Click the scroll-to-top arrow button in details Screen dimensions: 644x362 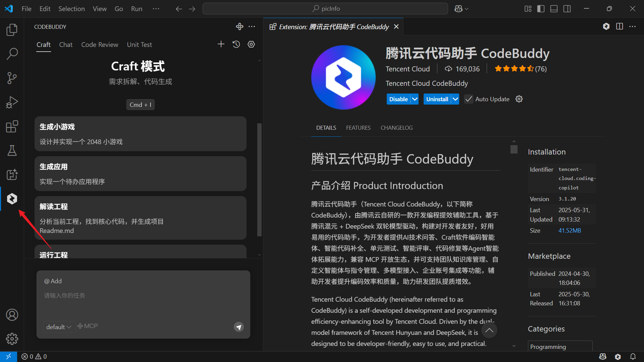tap(489, 330)
